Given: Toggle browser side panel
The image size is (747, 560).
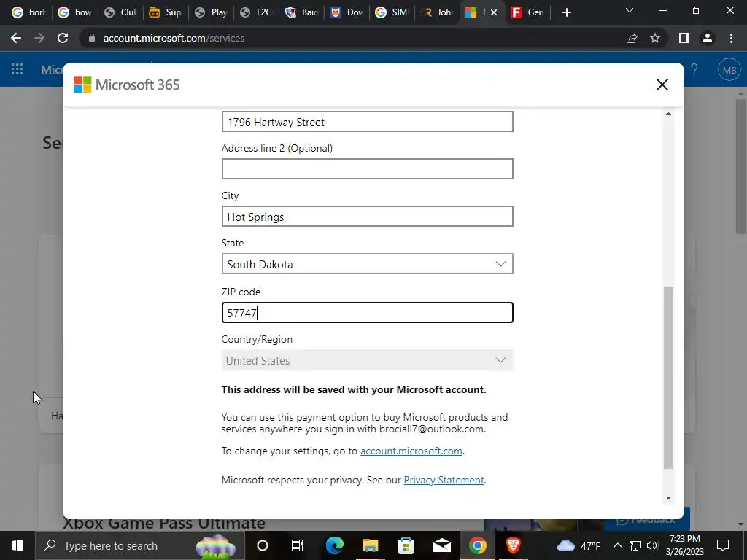Looking at the screenshot, I should pos(684,38).
